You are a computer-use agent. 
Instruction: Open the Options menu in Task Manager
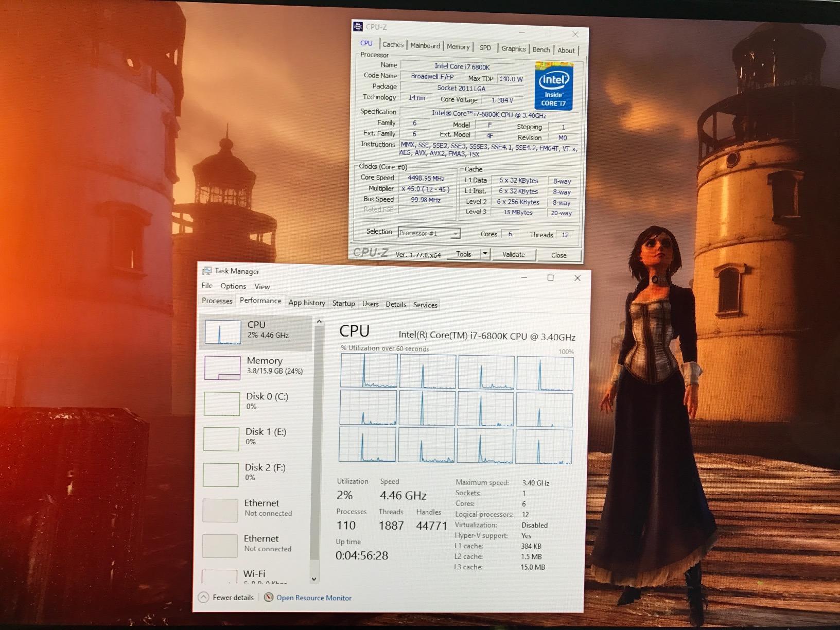tap(233, 286)
